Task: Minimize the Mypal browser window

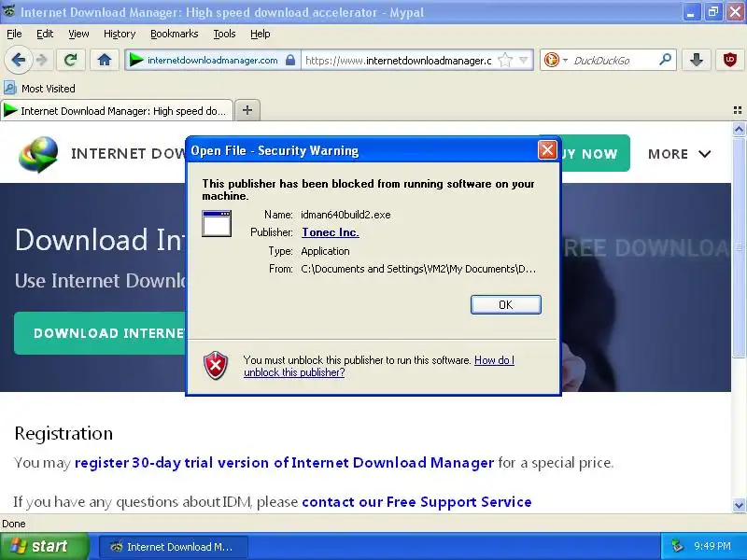Action: [x=690, y=12]
